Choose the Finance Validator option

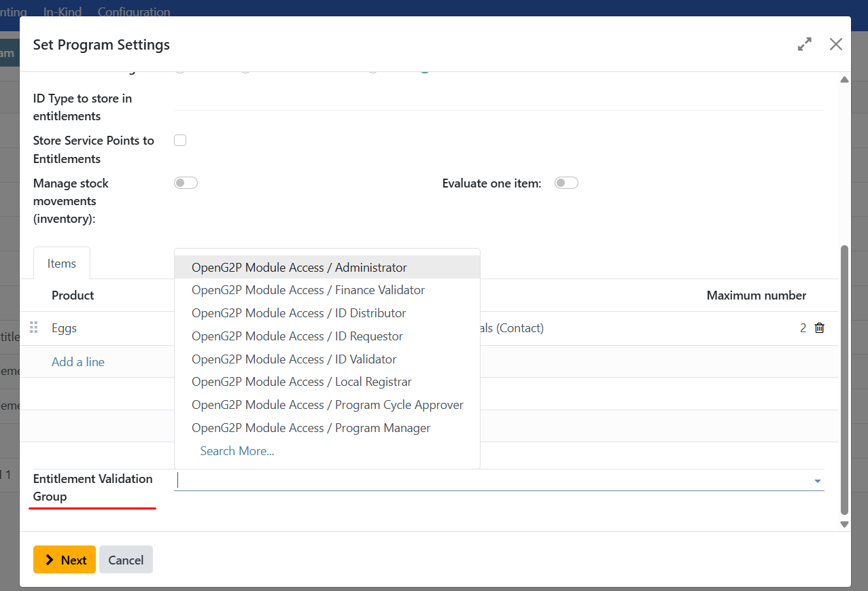point(308,290)
